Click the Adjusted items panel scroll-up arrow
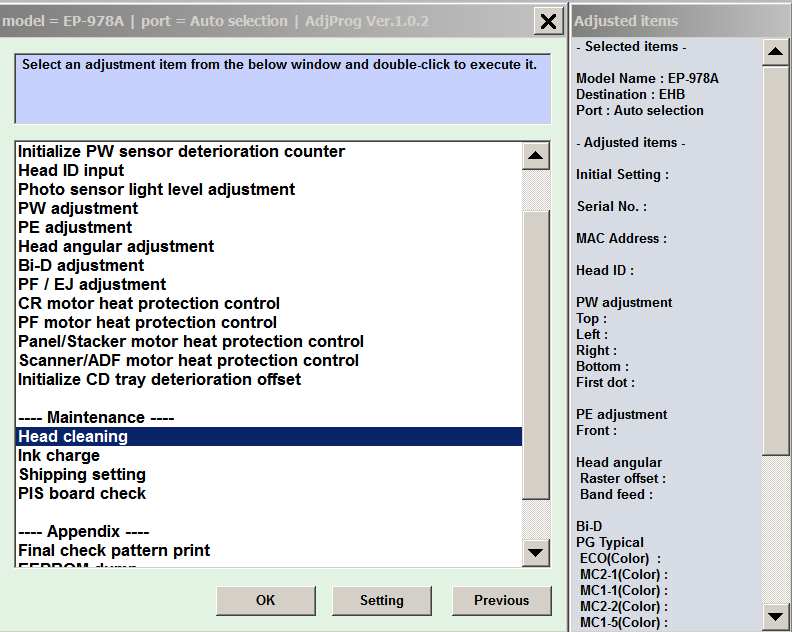Image resolution: width=792 pixels, height=632 pixels. [x=775, y=52]
